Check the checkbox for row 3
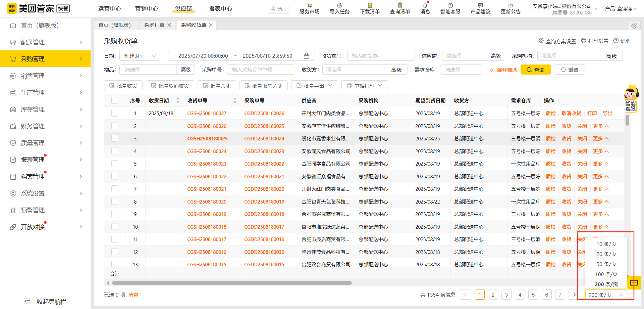Image resolution: width=644 pixels, height=309 pixels. coord(115,138)
